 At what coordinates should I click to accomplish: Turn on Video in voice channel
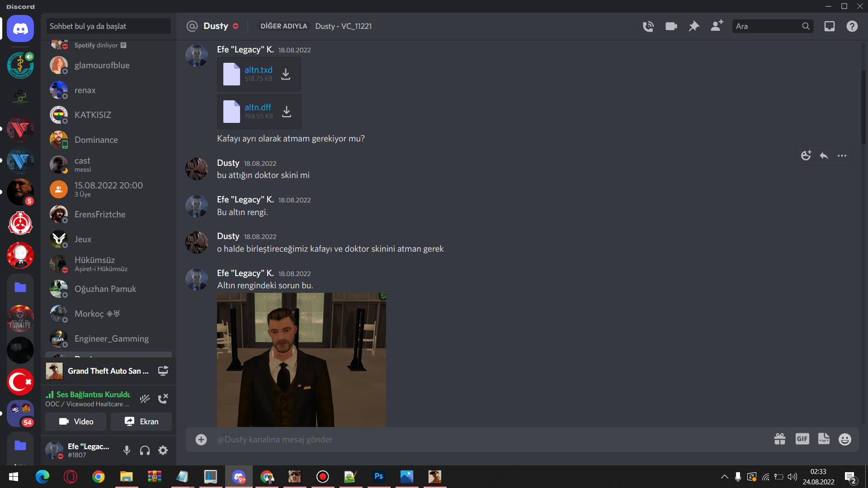76,422
